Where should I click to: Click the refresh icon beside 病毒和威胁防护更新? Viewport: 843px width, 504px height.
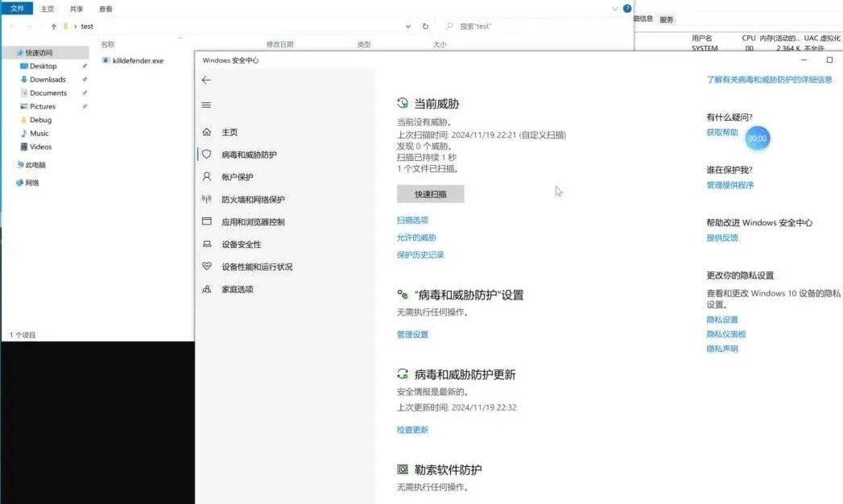[403, 374]
